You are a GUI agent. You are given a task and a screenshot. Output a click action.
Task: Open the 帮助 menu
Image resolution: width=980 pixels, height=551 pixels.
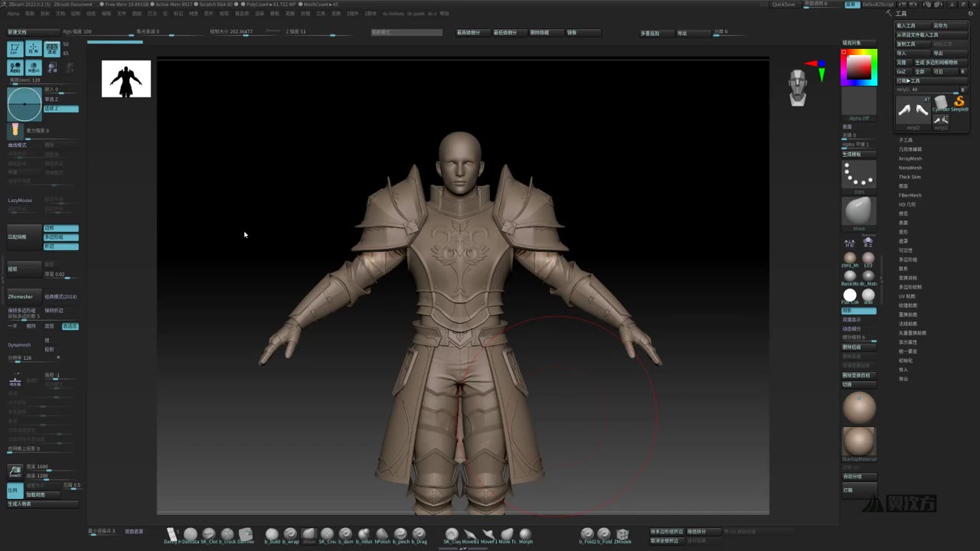[445, 13]
